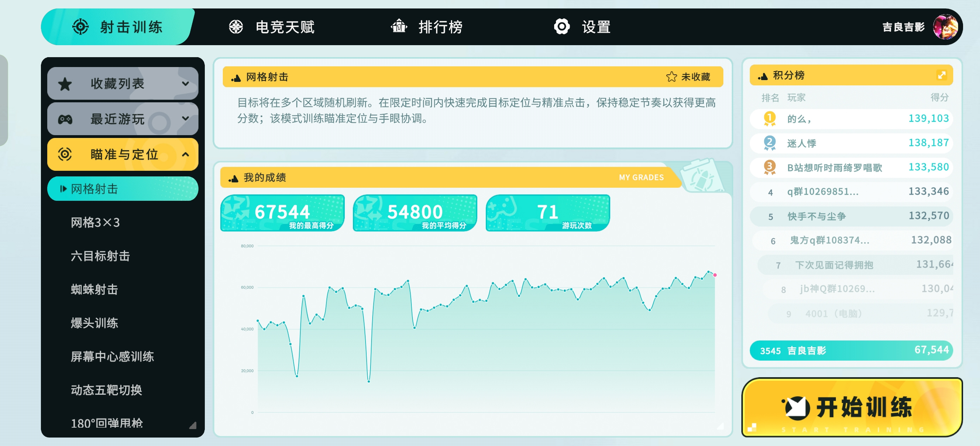This screenshot has height=446, width=980.
Task: Click leaderboard row q群10269851...
Action: tap(851, 192)
